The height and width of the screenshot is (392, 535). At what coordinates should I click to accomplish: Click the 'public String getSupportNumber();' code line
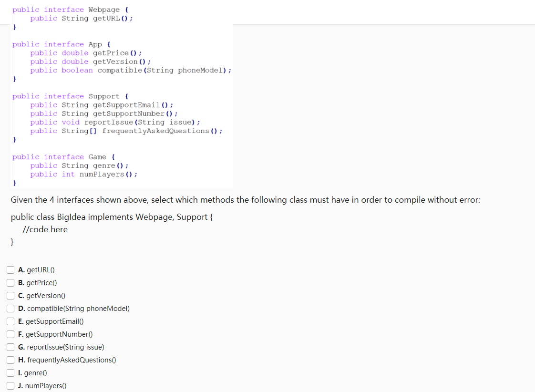click(x=104, y=113)
